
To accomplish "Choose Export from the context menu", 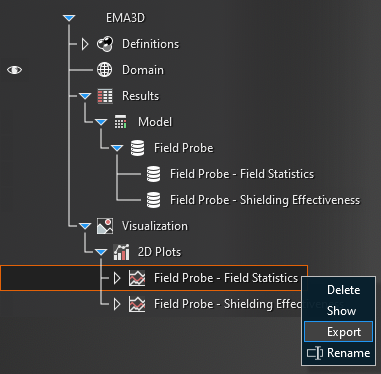I will coord(339,332).
